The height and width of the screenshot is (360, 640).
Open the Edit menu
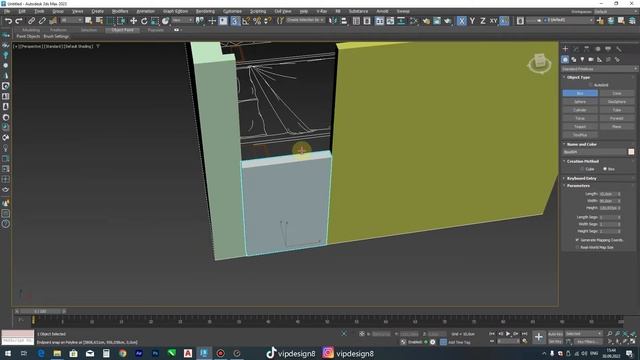[x=22, y=11]
